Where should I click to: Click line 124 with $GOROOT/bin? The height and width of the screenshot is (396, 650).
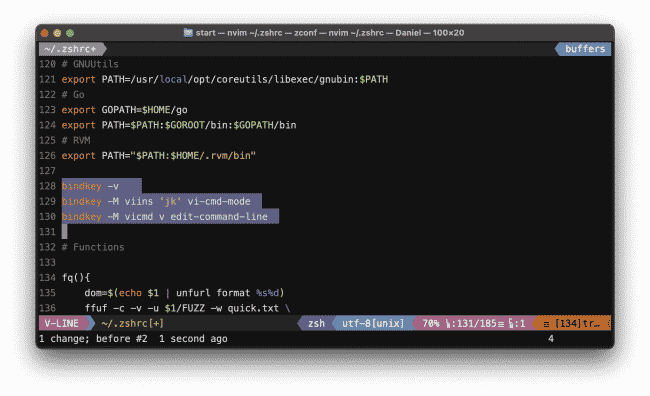coord(179,125)
